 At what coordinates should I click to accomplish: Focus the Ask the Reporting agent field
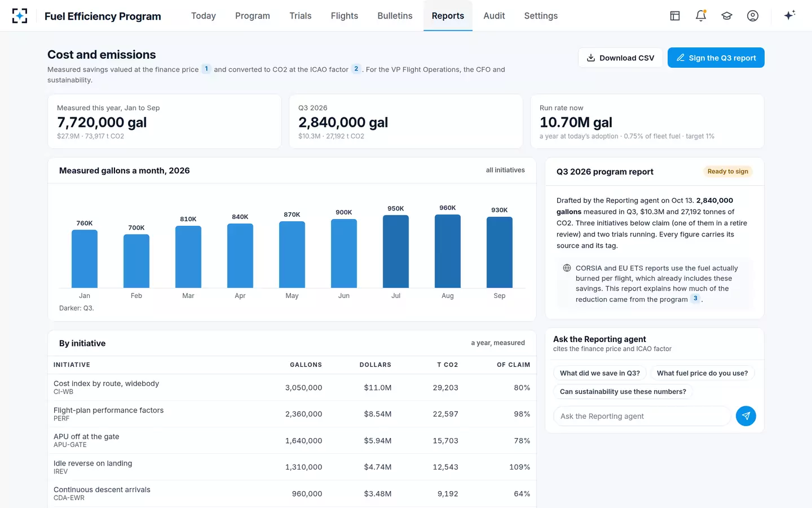click(642, 416)
